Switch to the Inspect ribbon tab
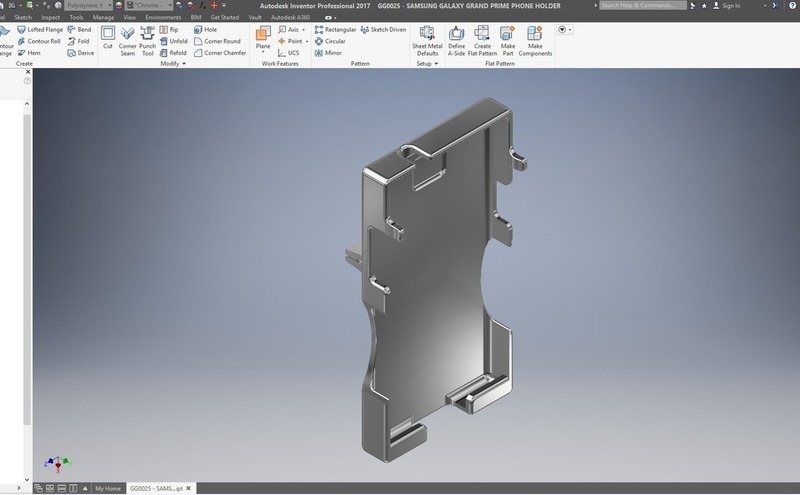Screen dimensions: 800x495 51,17
